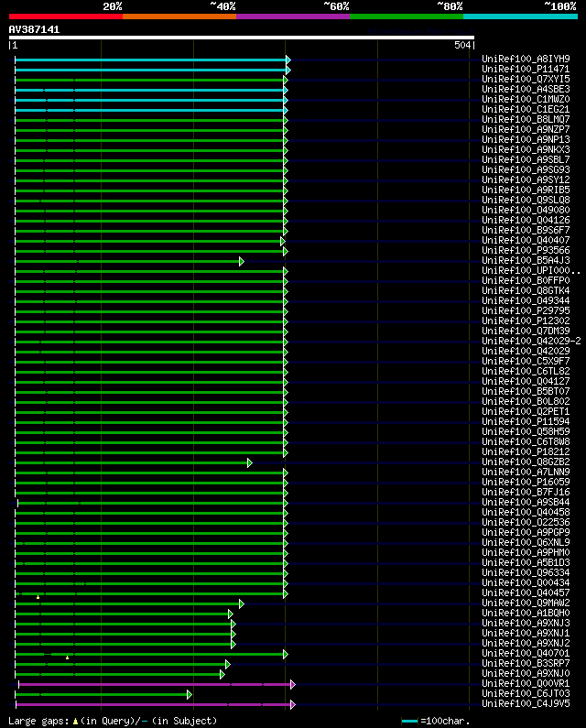
Task: Click the arrowhead ending the A8IYH9 alignment
Action: tap(288, 60)
